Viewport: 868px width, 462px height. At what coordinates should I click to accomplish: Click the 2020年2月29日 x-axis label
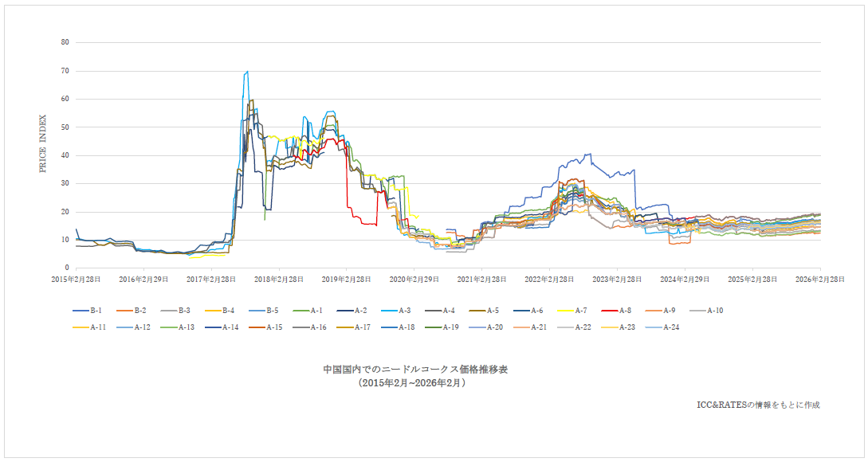(414, 280)
